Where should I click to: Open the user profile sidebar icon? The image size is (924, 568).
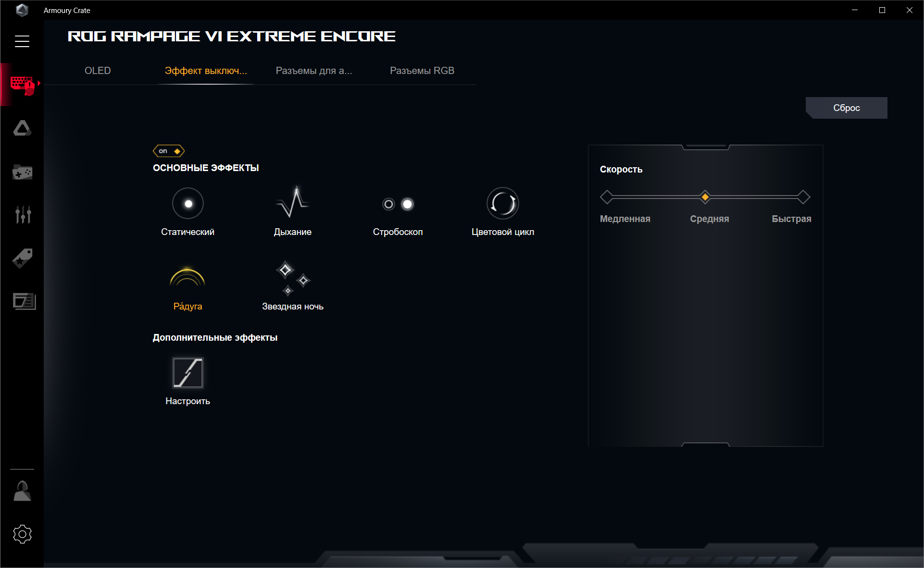[22, 491]
